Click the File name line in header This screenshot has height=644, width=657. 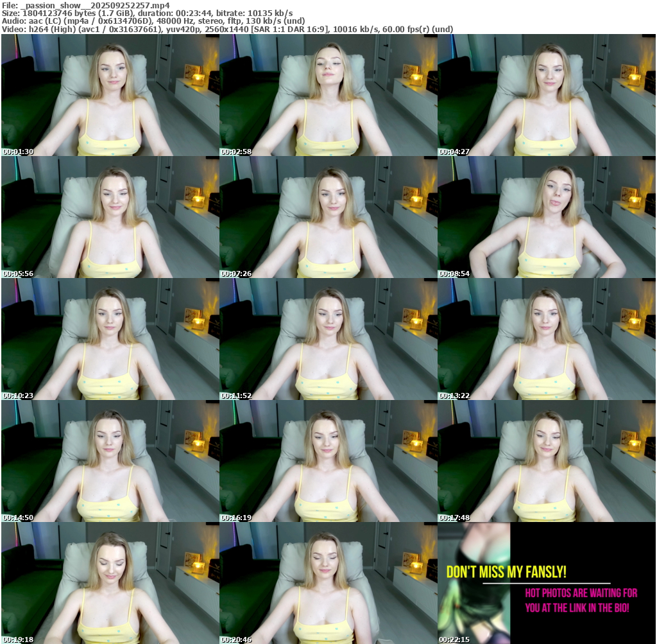point(86,5)
